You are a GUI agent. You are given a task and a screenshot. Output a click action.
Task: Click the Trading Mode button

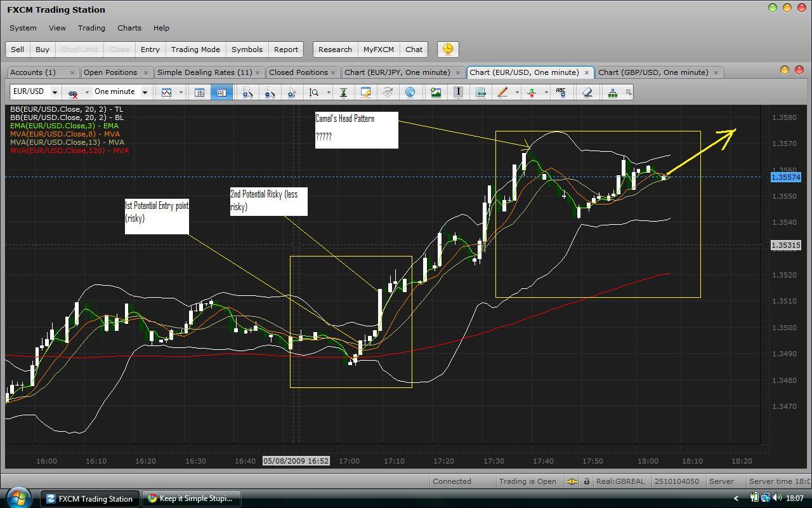pyautogui.click(x=195, y=50)
